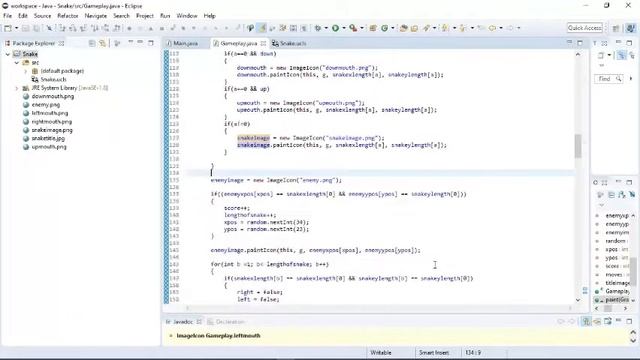
Task: Click the Open Type toolbar icon
Action: [x=403, y=28]
